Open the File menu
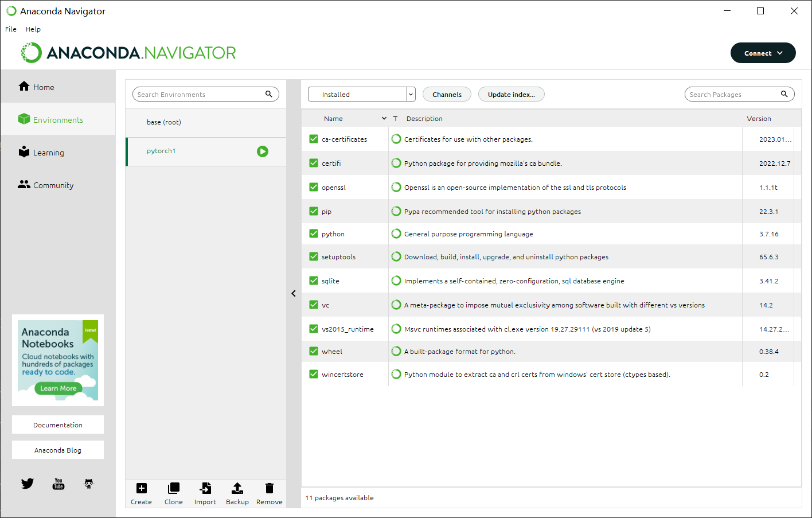This screenshot has width=812, height=518. point(11,29)
